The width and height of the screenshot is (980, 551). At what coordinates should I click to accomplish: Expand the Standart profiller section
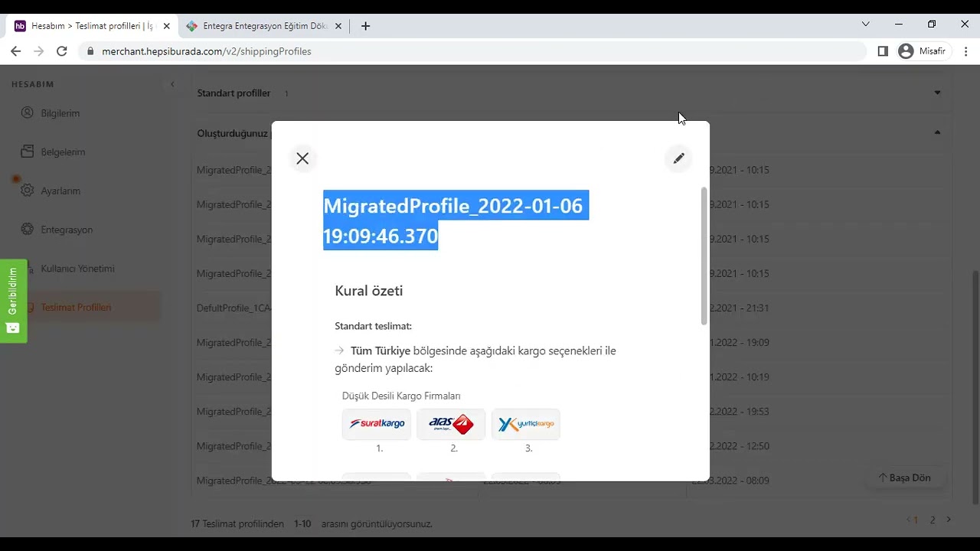click(x=937, y=93)
